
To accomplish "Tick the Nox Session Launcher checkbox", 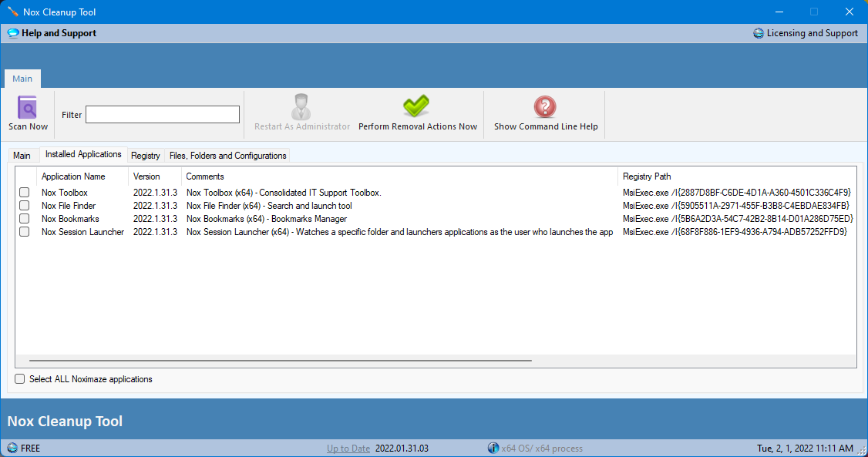I will (x=25, y=232).
